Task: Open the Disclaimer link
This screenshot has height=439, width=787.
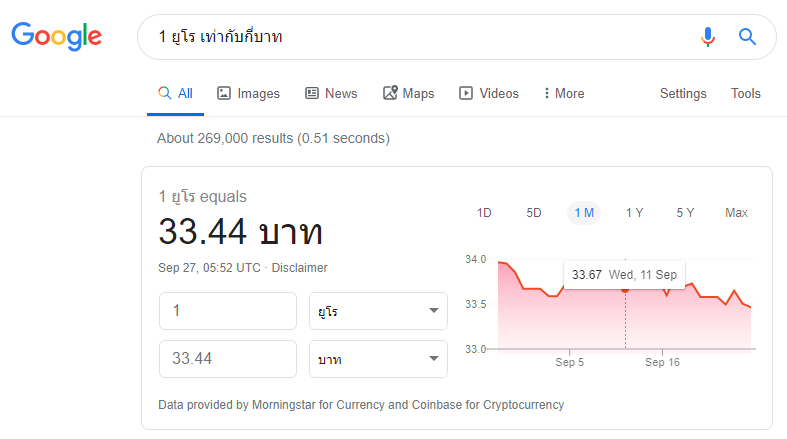Action: pos(300,268)
